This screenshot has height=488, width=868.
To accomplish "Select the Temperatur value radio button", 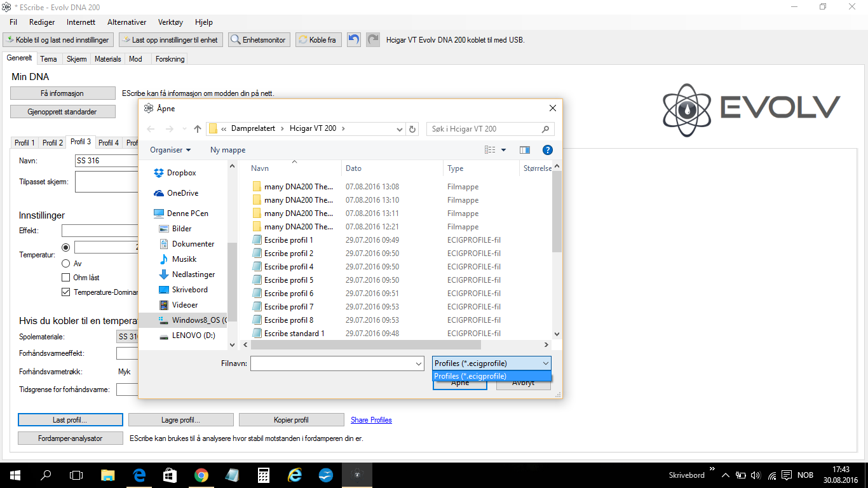I will pos(65,247).
